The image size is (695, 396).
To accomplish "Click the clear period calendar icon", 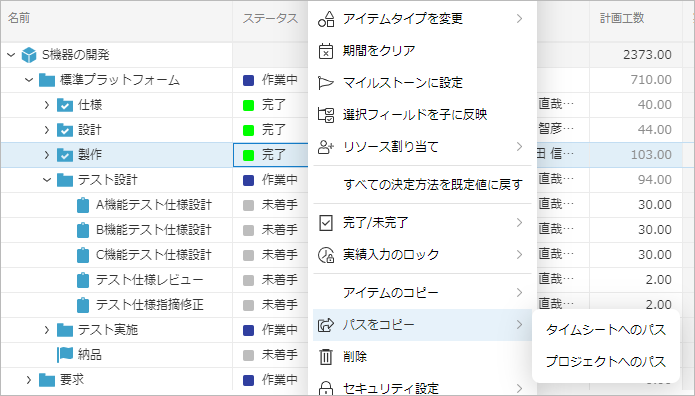I will click(x=326, y=51).
